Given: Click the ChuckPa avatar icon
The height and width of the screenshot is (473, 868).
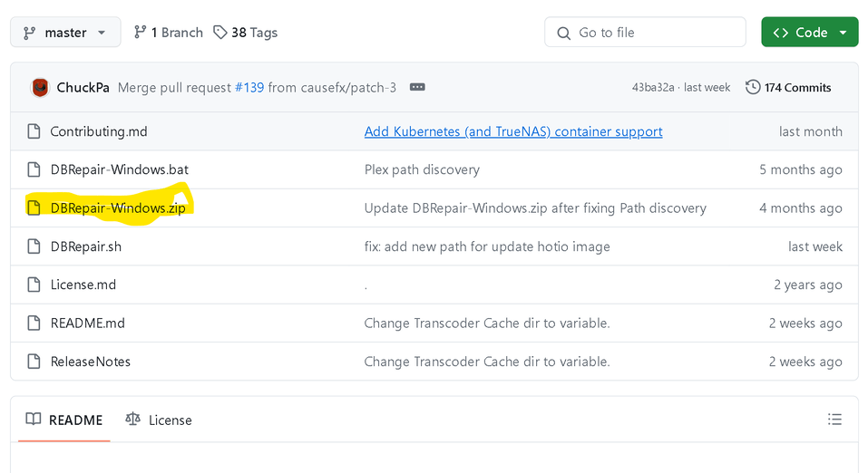Looking at the screenshot, I should click(39, 88).
